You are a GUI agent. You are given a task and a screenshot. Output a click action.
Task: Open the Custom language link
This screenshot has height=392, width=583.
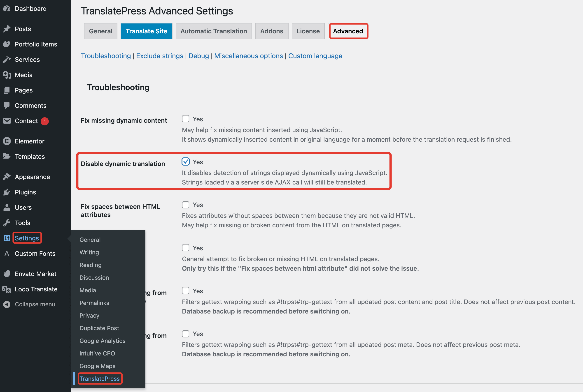click(x=315, y=56)
